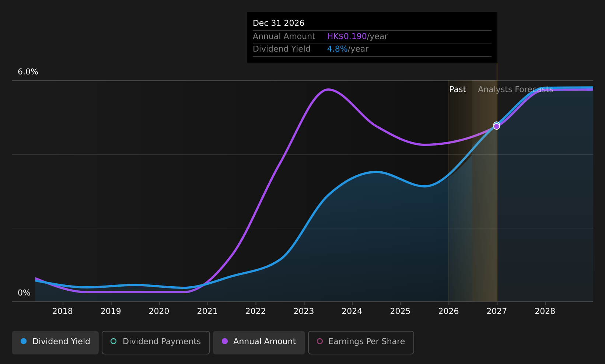Click the Annual Amount tooltip row label
The image size is (605, 364).
tap(284, 36)
